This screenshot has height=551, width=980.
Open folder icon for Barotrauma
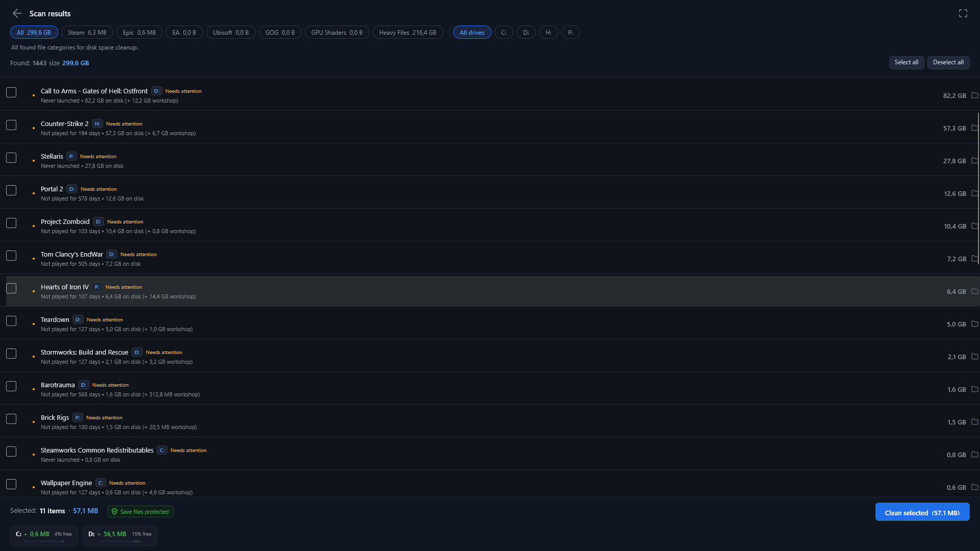click(x=974, y=389)
